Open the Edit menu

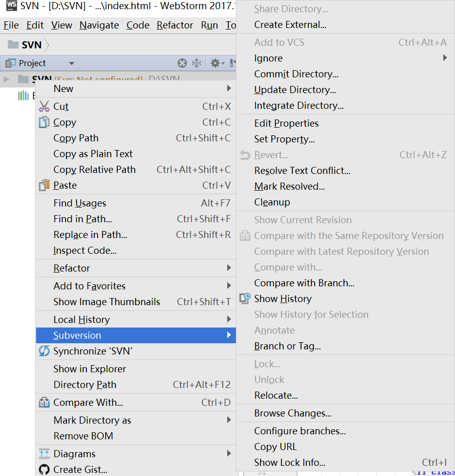(x=35, y=25)
